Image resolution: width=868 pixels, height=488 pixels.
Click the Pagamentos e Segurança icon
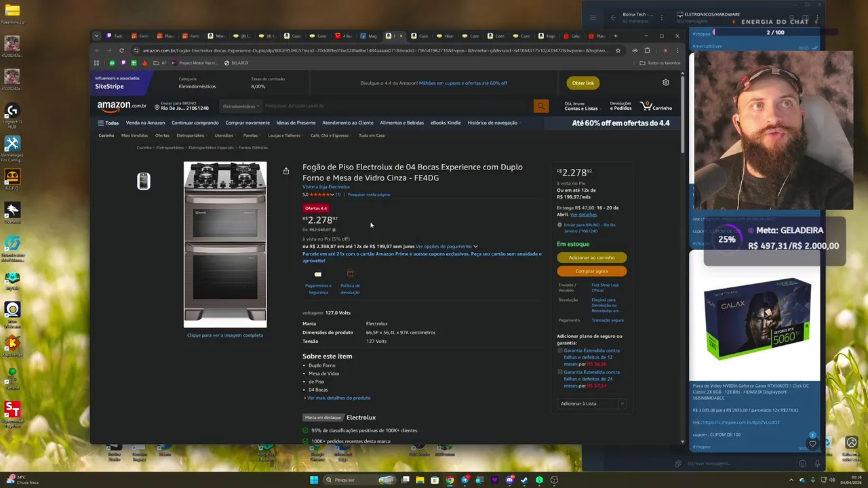[x=318, y=274]
